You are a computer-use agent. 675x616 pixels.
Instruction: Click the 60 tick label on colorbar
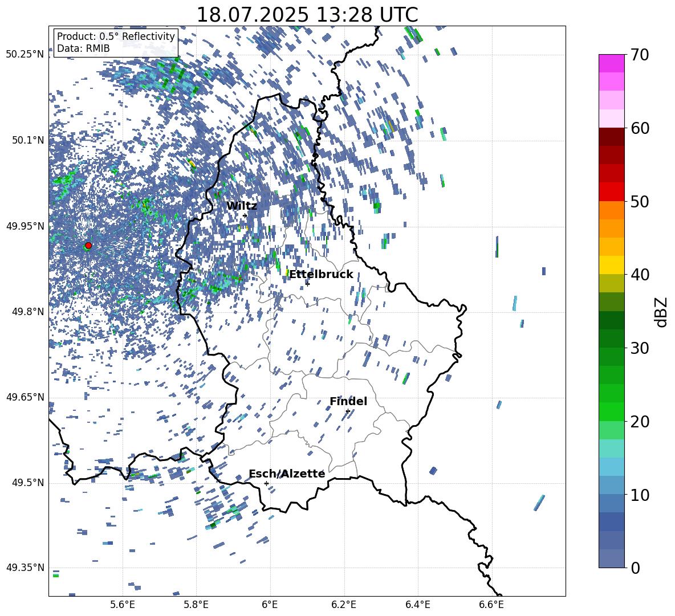point(640,128)
